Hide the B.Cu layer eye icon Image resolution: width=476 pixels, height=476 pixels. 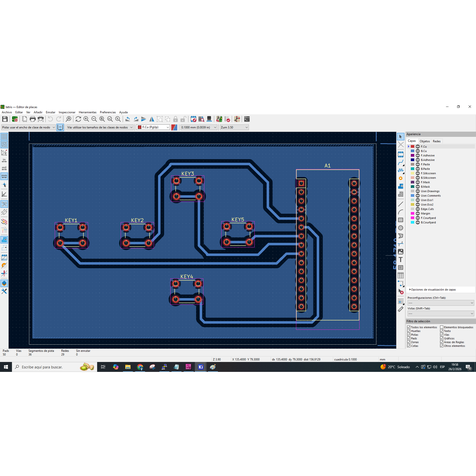418,151
